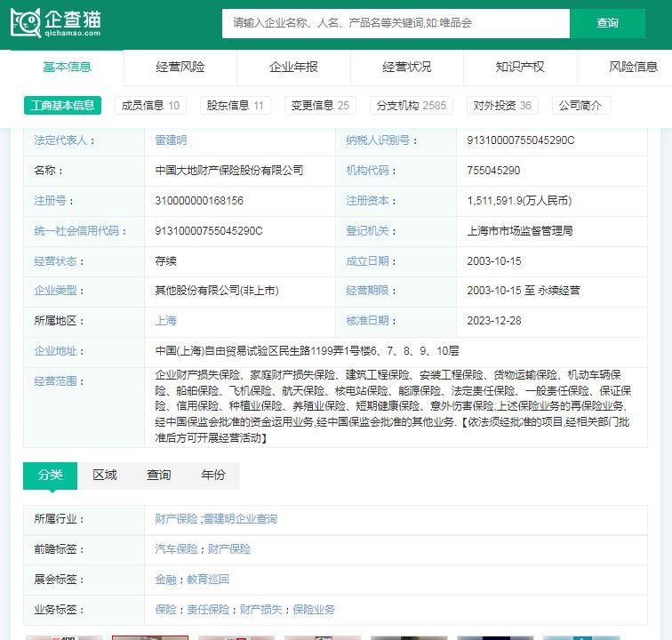Open the 企业年报 tab
Image resolution: width=672 pixels, height=640 pixels.
[x=293, y=67]
